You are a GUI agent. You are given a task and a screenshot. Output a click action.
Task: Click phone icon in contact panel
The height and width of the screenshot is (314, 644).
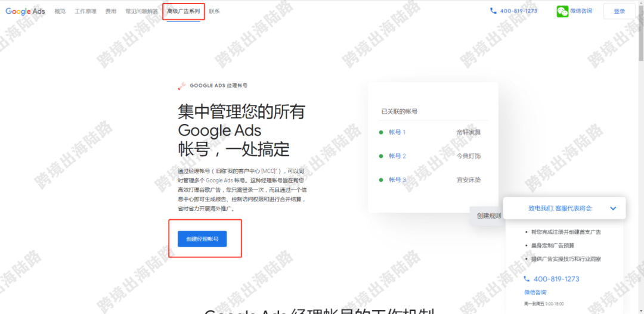pyautogui.click(x=527, y=279)
